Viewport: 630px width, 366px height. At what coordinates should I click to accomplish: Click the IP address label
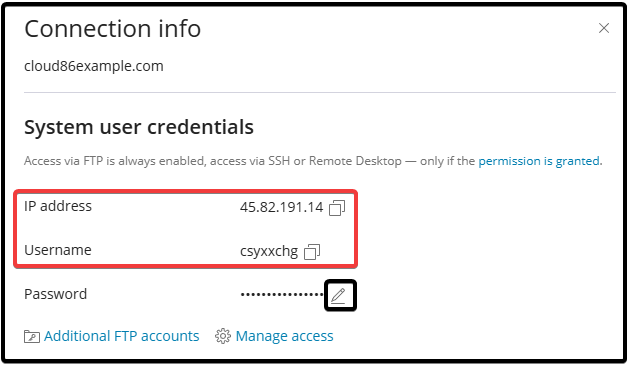point(58,206)
